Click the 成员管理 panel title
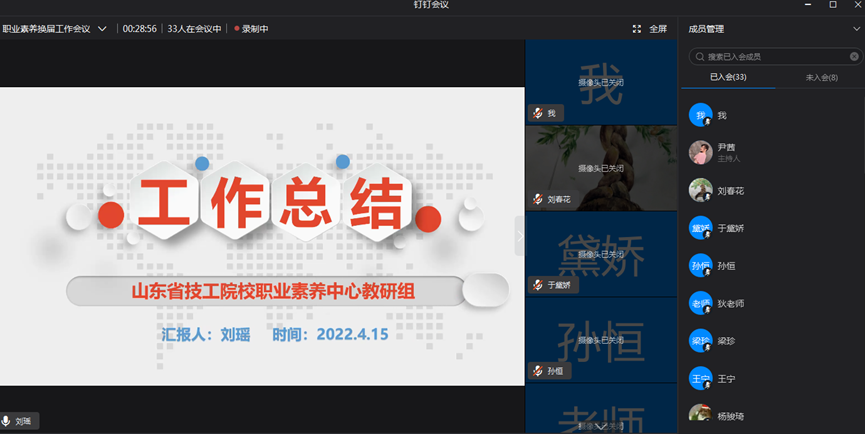865x434 pixels. [x=706, y=29]
